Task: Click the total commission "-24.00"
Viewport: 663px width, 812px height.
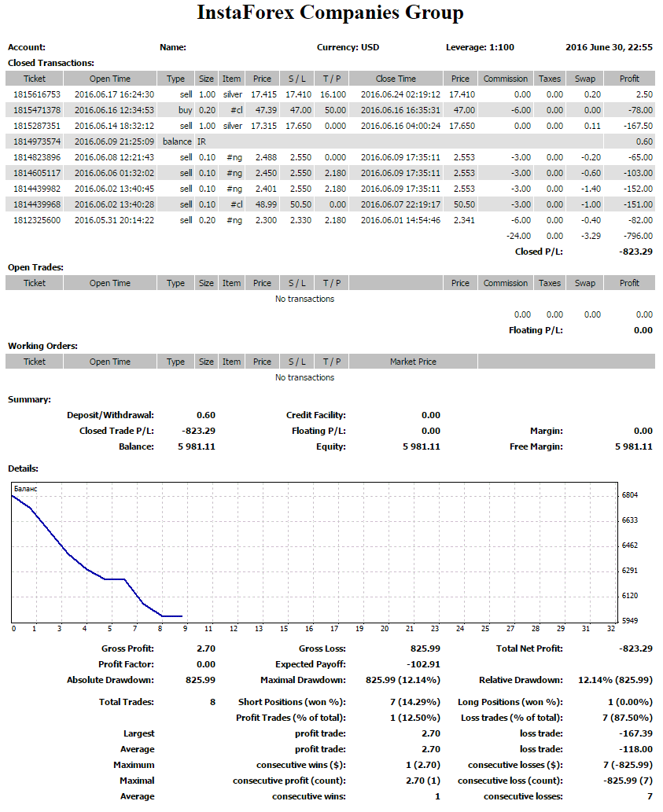Action: [518, 236]
